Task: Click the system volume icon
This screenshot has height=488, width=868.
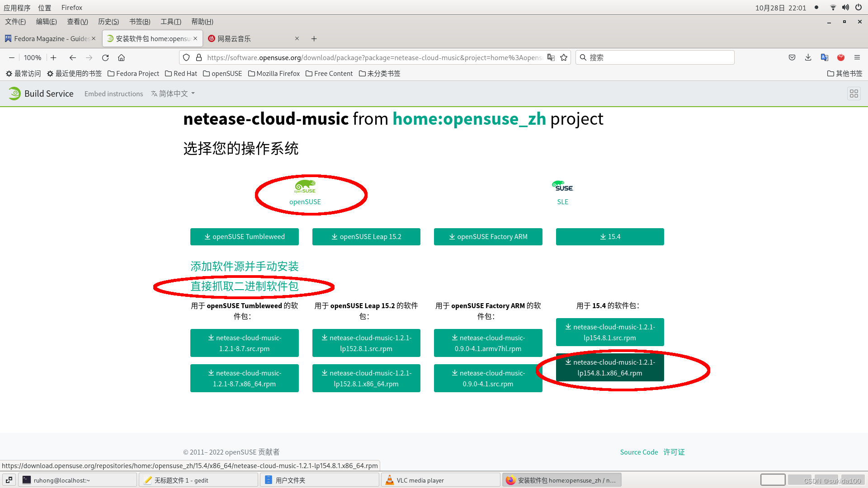Action: click(x=845, y=7)
